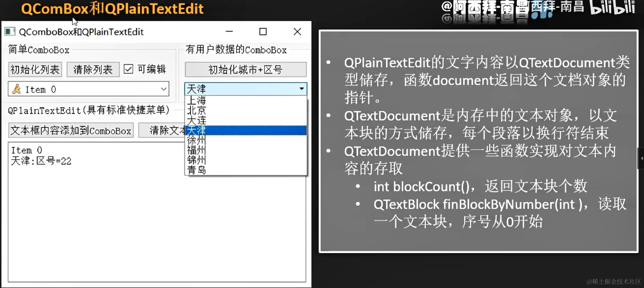Viewport: 644px width, 288px height.
Task: Click 文本框内容添加到ComboBox button
Action: pyautogui.click(x=71, y=131)
